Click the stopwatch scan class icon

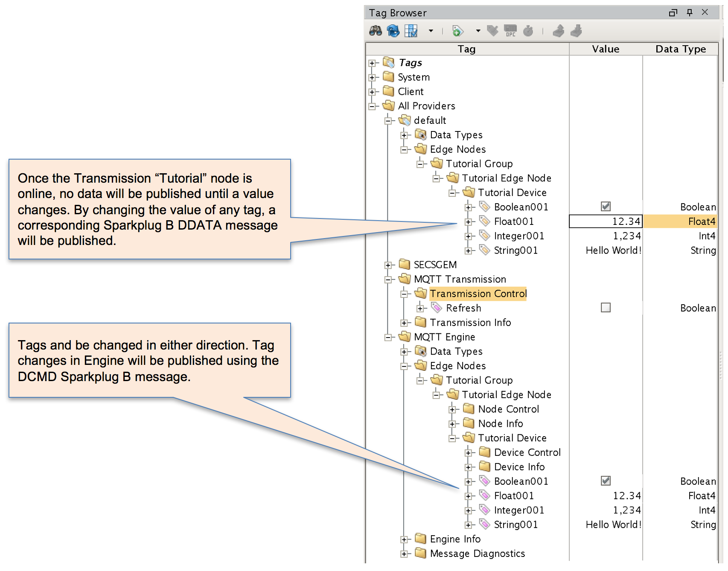click(x=528, y=31)
